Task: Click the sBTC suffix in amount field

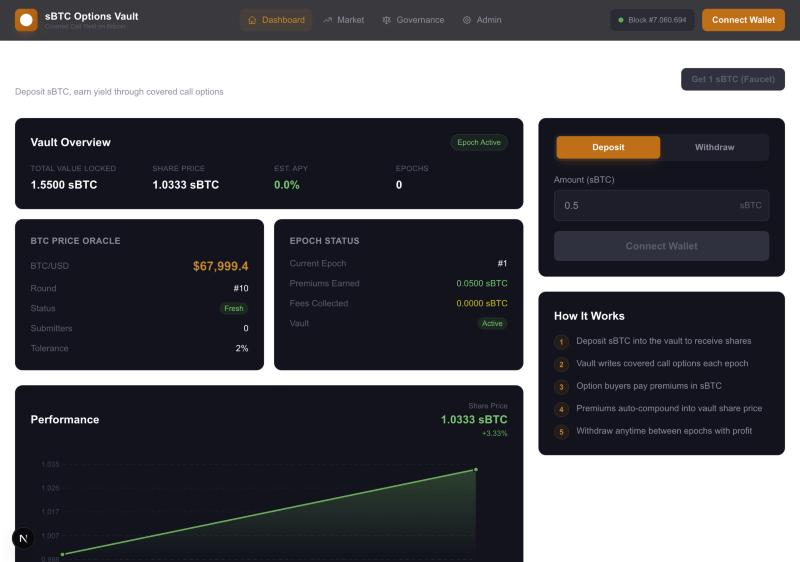Action: pyautogui.click(x=750, y=205)
